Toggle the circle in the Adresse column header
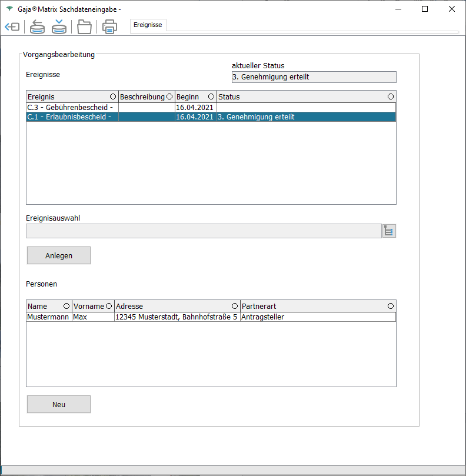Viewport: 466px width, 476px height. (x=235, y=307)
